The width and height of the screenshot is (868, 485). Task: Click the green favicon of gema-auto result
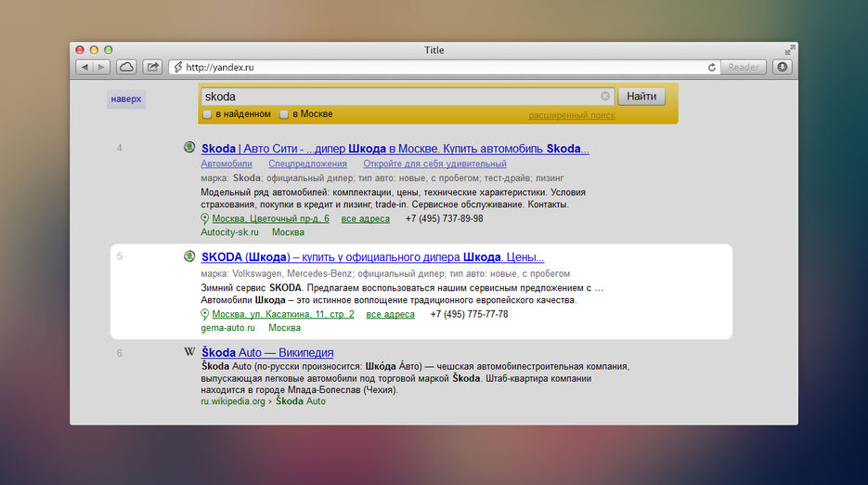[189, 256]
